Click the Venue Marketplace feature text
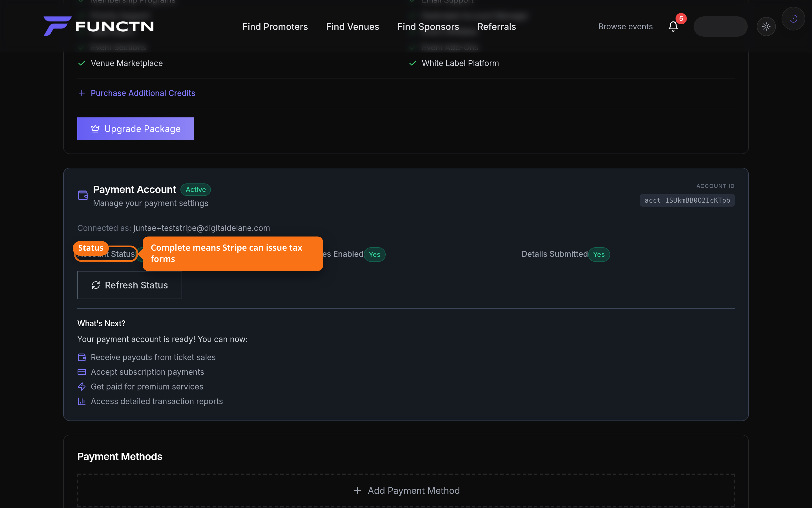812x508 pixels. [127, 63]
